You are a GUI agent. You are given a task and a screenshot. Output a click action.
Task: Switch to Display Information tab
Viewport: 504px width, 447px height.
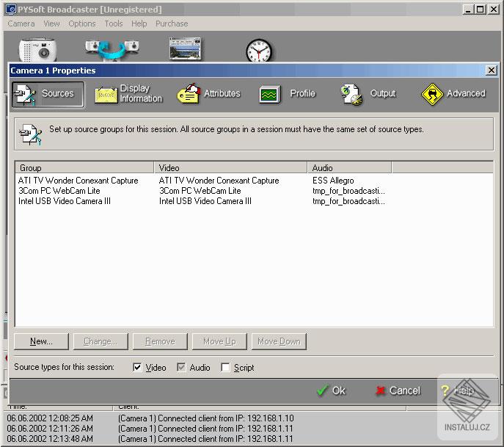pos(128,93)
